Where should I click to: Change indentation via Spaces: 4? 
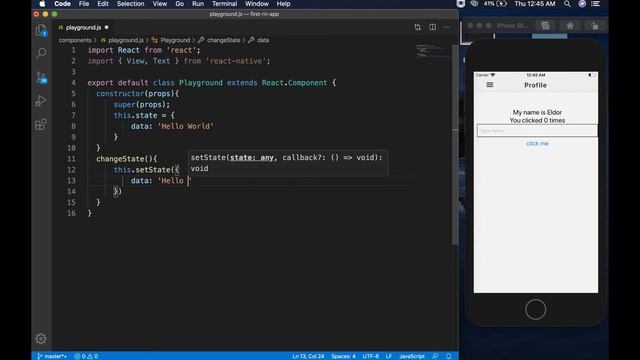(343, 356)
